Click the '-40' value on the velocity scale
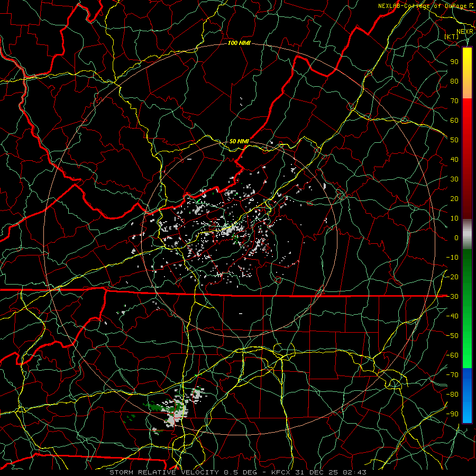The width and height of the screenshot is (476, 476). pos(452,316)
